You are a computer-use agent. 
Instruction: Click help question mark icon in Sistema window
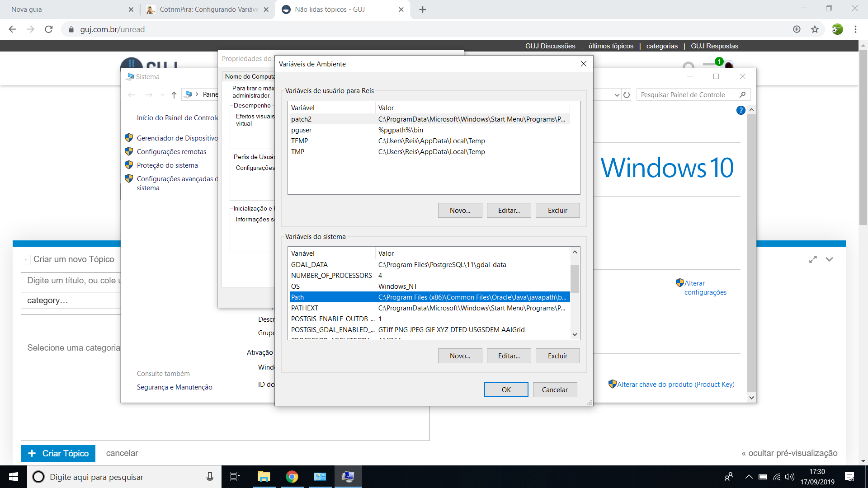[741, 110]
